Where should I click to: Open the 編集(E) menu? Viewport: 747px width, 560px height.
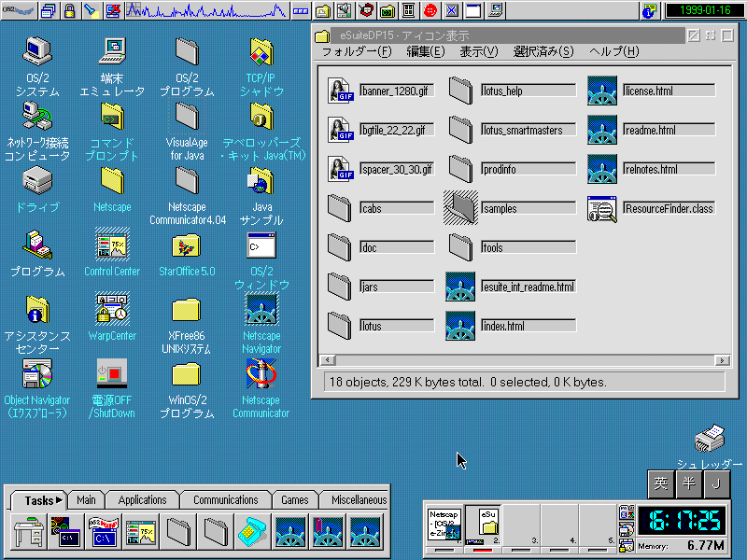point(426,51)
